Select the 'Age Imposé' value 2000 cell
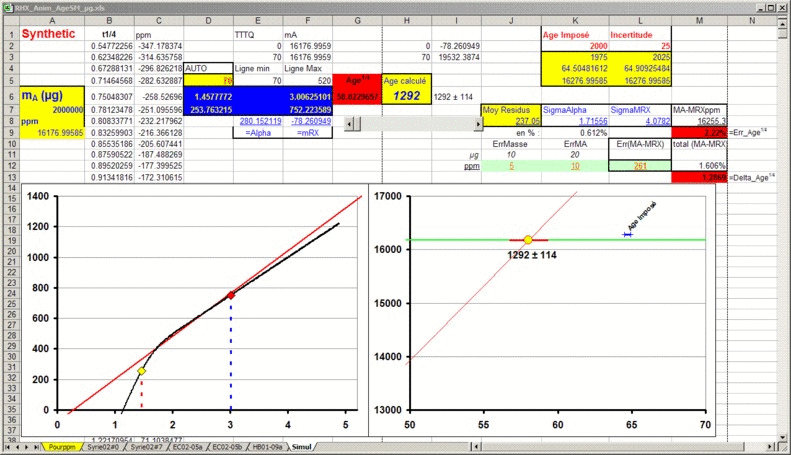This screenshot has height=455, width=791. 575,46
